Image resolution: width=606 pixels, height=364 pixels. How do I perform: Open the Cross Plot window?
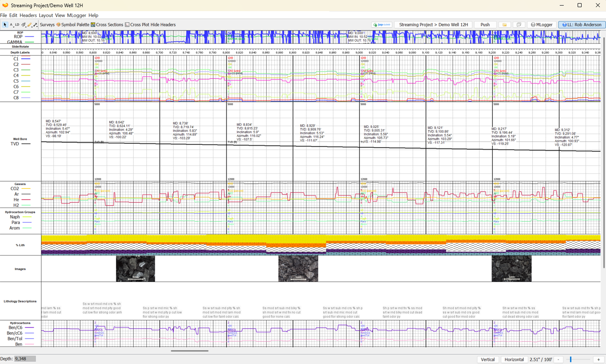tap(137, 25)
